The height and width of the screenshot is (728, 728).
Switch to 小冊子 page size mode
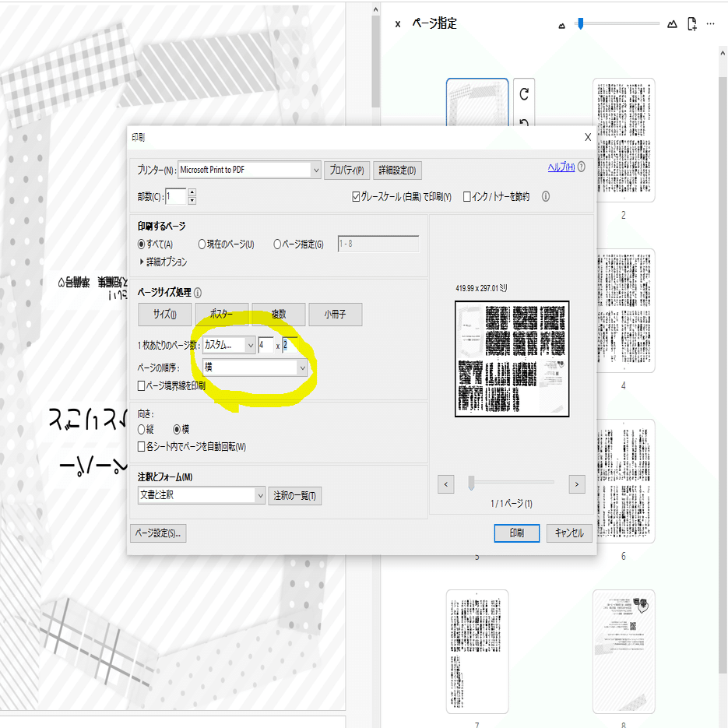335,315
